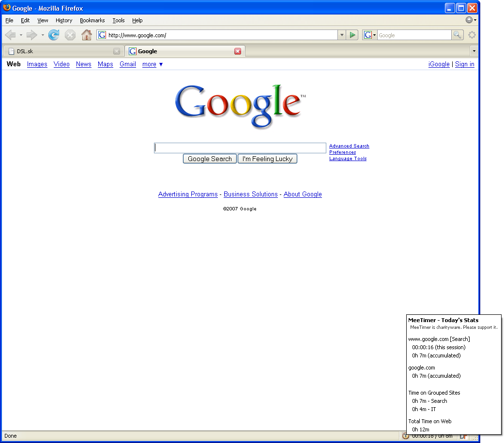Focus the Google page search box
The width and height of the screenshot is (504, 443).
click(240, 148)
